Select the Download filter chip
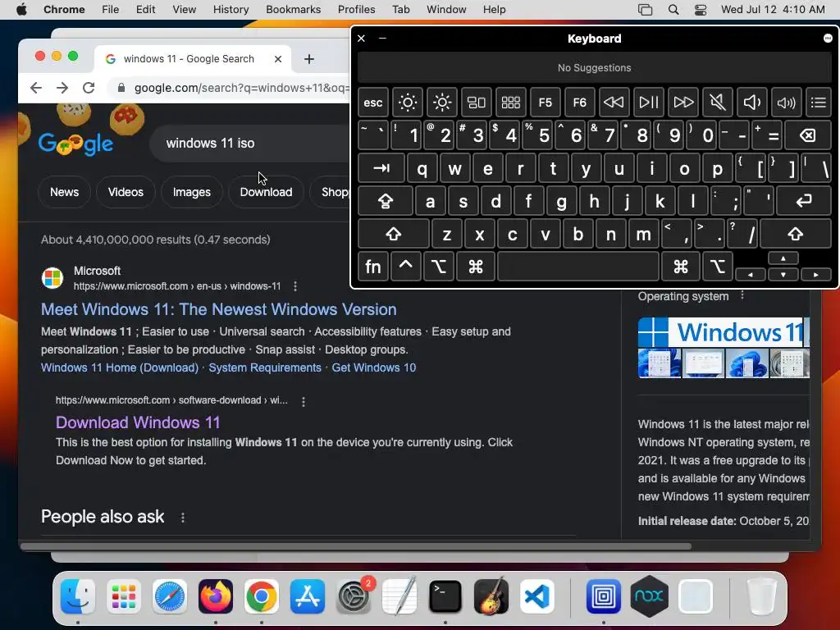The width and height of the screenshot is (840, 630). [267, 192]
